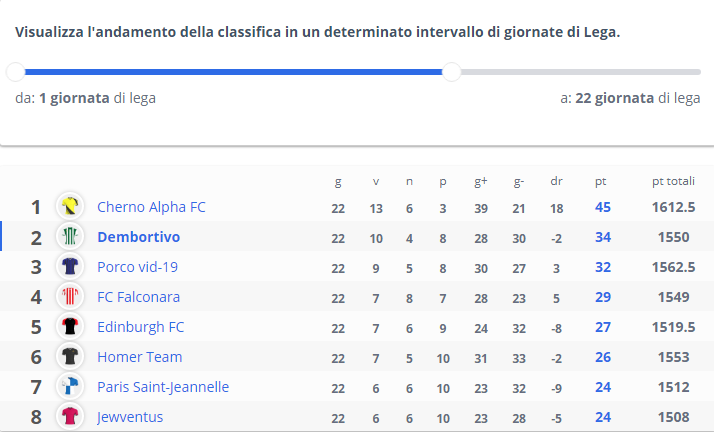Screen dimensions: 714x432
Task: Click Paris Saint-Jeannelle blue-white jersey icon
Action: tap(70, 386)
